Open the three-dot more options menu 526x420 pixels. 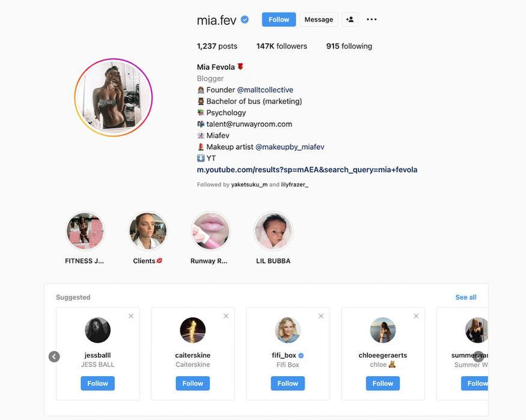(372, 19)
